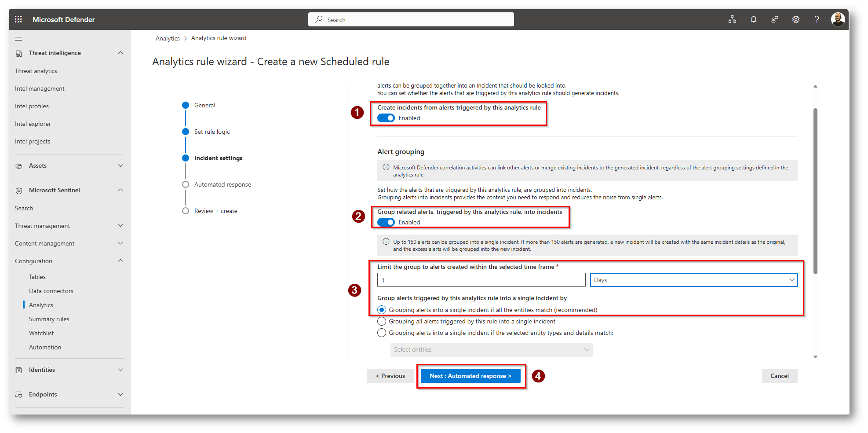
Task: Open the app launcher waffle menu
Action: pos(18,19)
